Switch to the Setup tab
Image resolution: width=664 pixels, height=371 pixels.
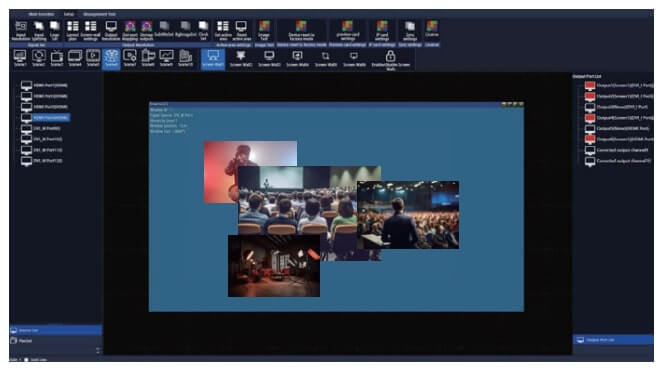69,14
